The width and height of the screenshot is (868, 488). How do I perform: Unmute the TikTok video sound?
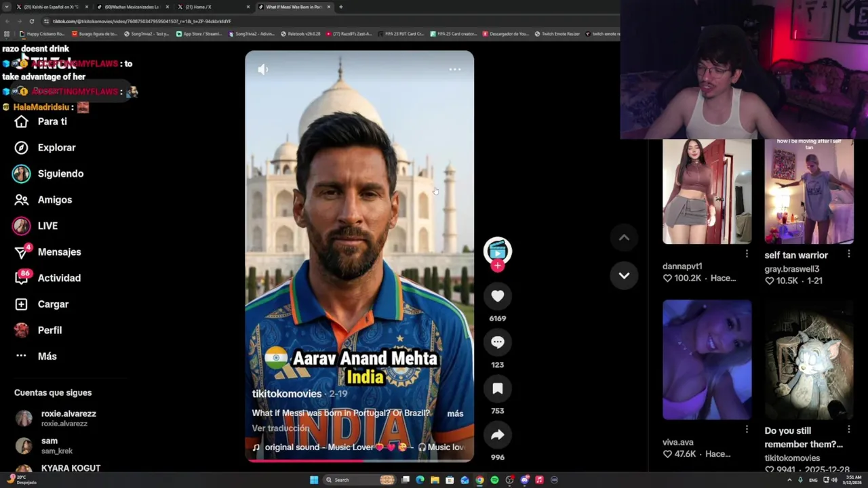pyautogui.click(x=263, y=69)
